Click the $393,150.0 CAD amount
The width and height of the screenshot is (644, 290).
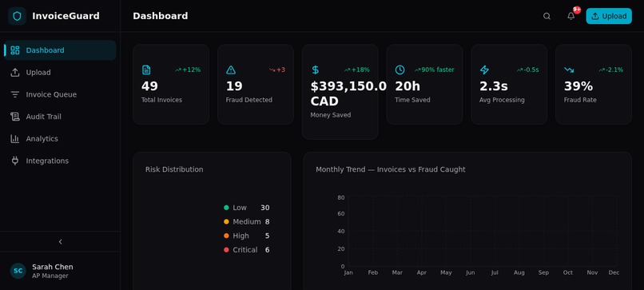tap(348, 93)
